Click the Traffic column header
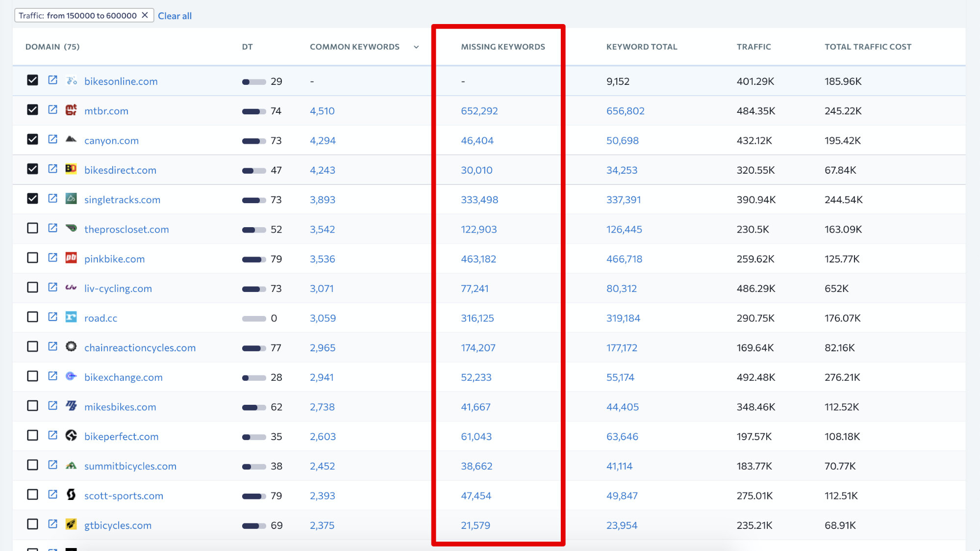980x551 pixels. coord(754,47)
